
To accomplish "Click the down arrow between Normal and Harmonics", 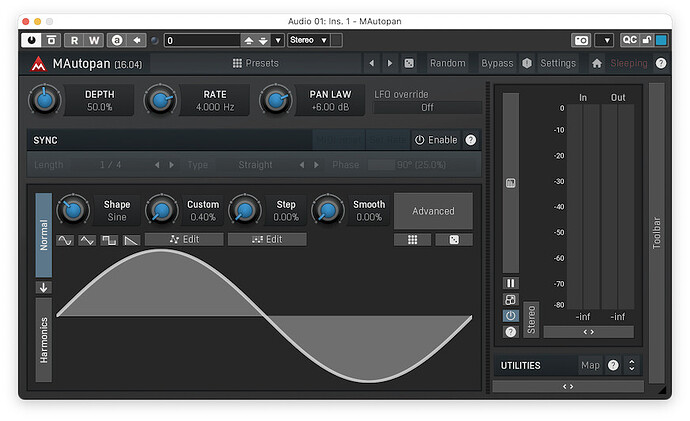I will pos(44,288).
